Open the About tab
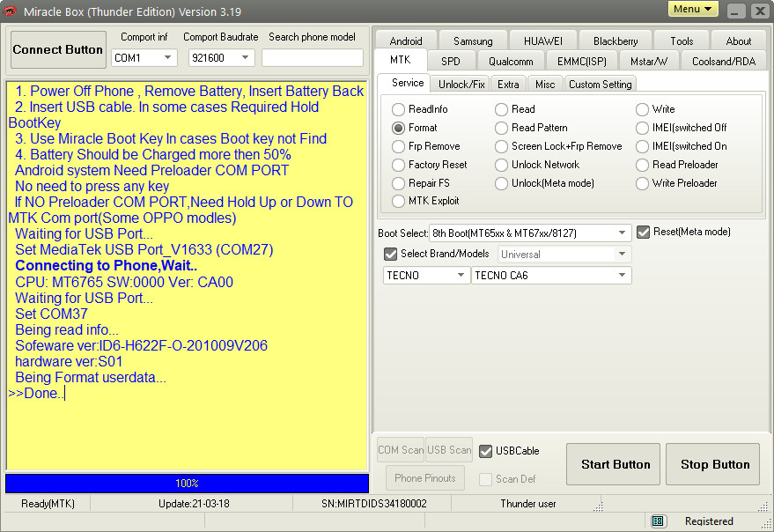The width and height of the screenshot is (774, 532). pyautogui.click(x=739, y=41)
